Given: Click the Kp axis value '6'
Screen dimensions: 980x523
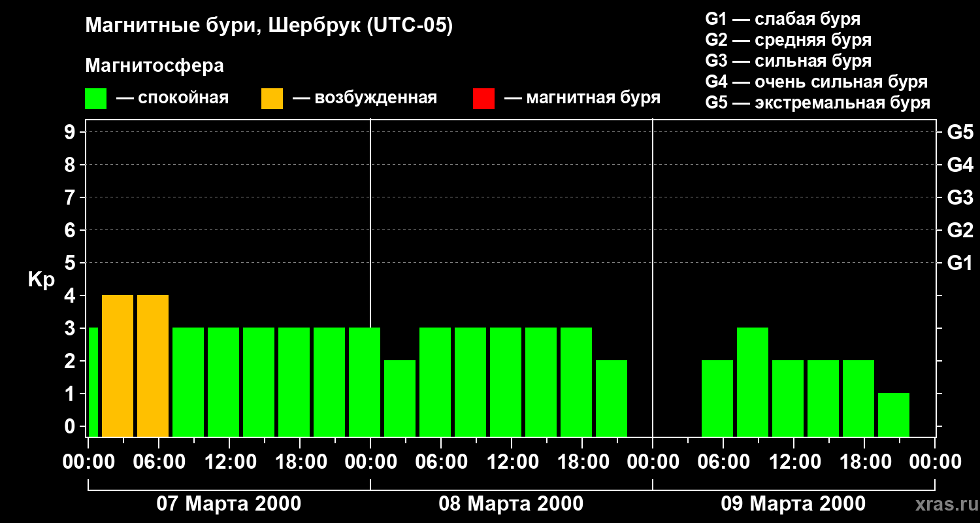Looking at the screenshot, I should (71, 230).
